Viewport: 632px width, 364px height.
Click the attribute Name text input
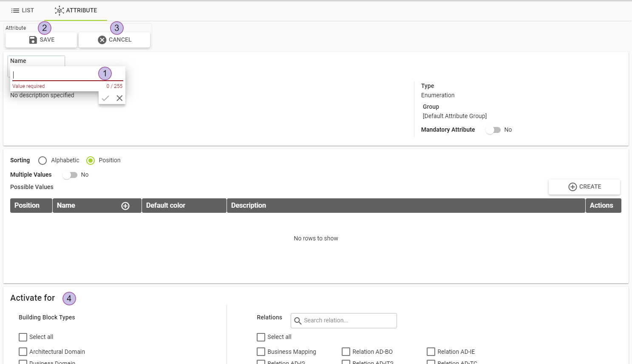tap(55, 75)
